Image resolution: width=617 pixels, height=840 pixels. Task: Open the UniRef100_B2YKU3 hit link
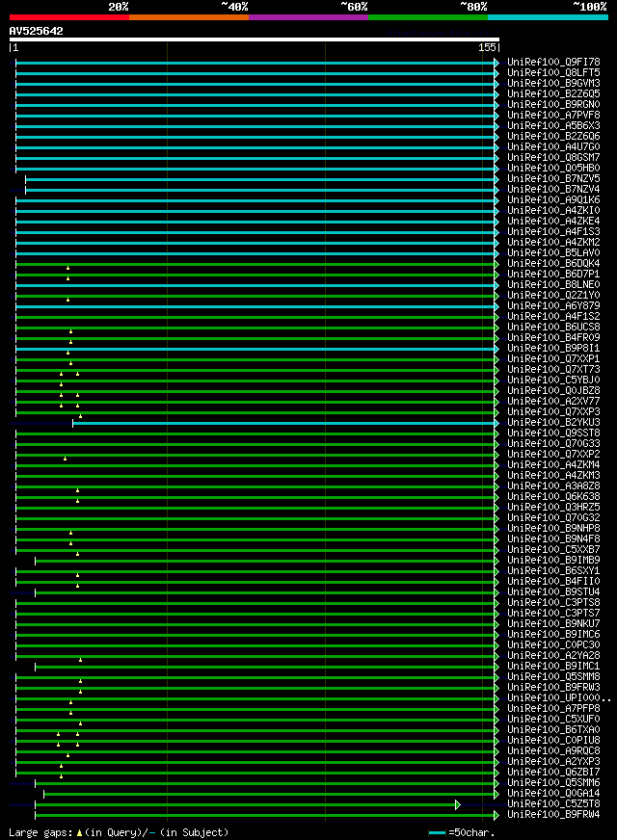point(553,423)
